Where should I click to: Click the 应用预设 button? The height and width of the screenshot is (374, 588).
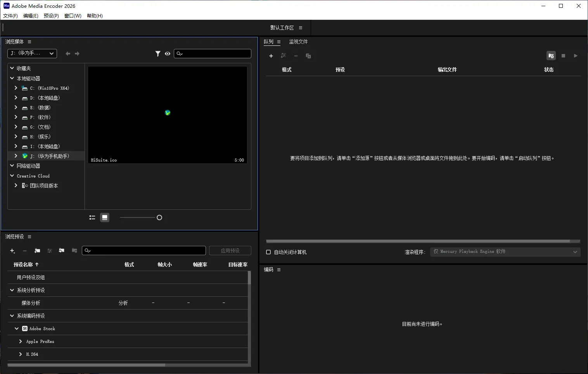pyautogui.click(x=230, y=250)
